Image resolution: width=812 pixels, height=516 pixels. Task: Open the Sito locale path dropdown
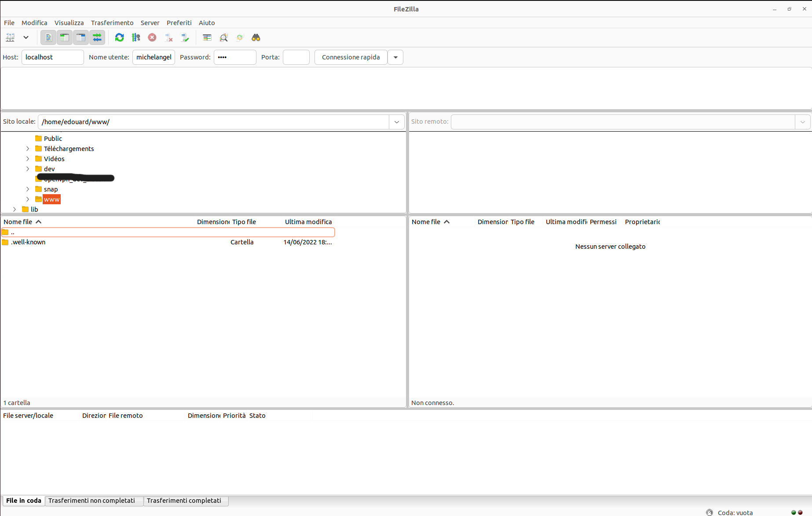click(397, 122)
